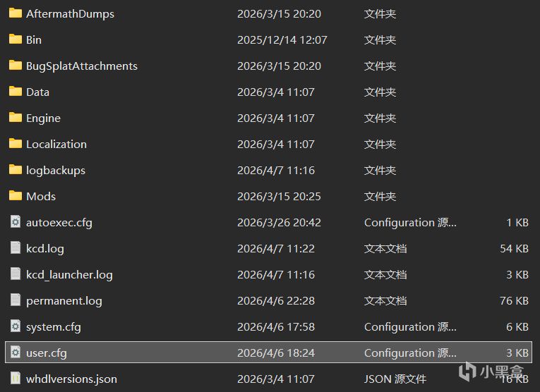Click the Configuration type label of system.cfg
The image size is (540, 392).
[x=410, y=326]
